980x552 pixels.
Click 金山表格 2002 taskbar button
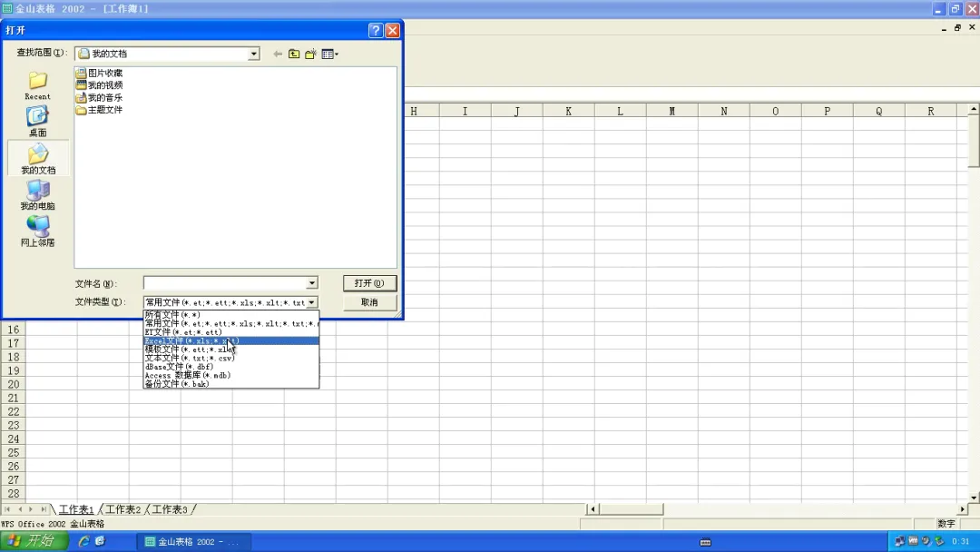194,541
